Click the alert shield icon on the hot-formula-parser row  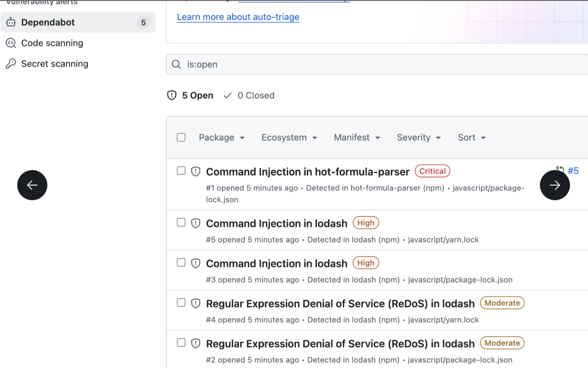[195, 171]
